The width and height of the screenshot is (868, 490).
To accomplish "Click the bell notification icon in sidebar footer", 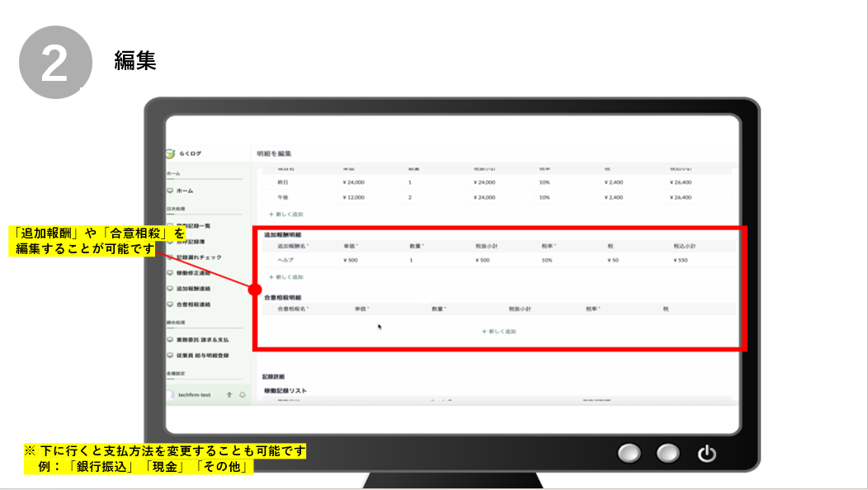I will coord(242,395).
